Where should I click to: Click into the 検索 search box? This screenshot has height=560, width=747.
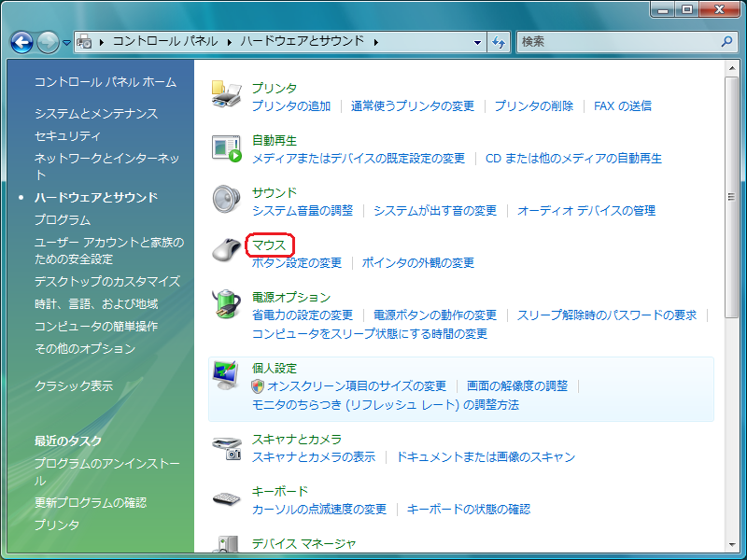616,42
